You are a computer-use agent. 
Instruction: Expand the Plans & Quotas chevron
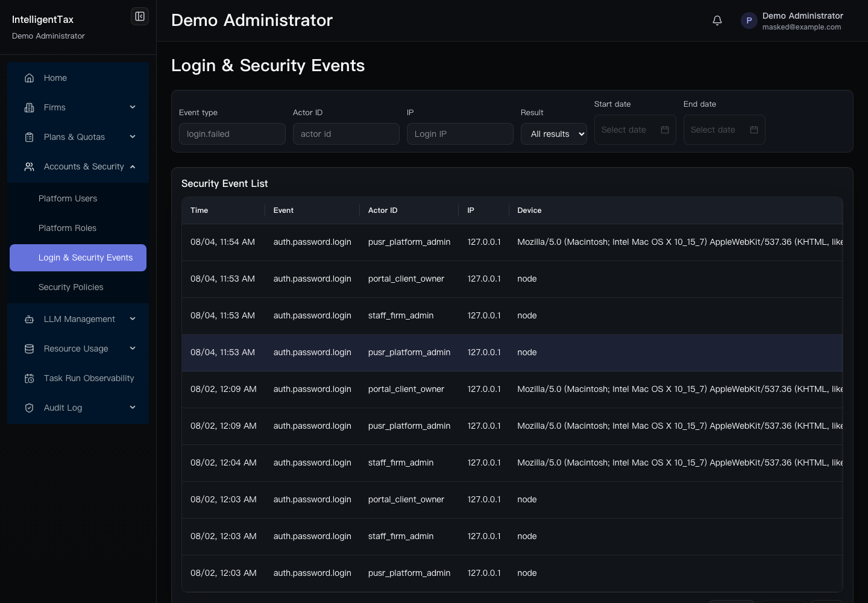coord(133,137)
